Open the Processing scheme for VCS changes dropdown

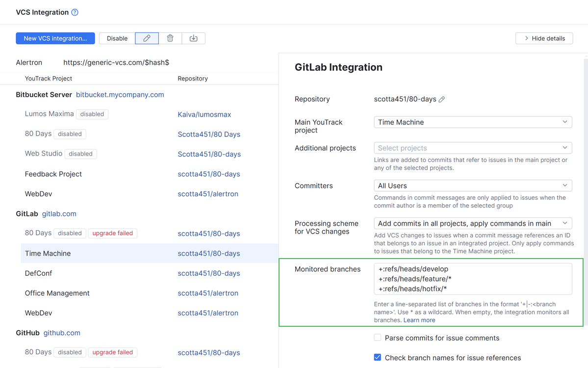pos(472,223)
